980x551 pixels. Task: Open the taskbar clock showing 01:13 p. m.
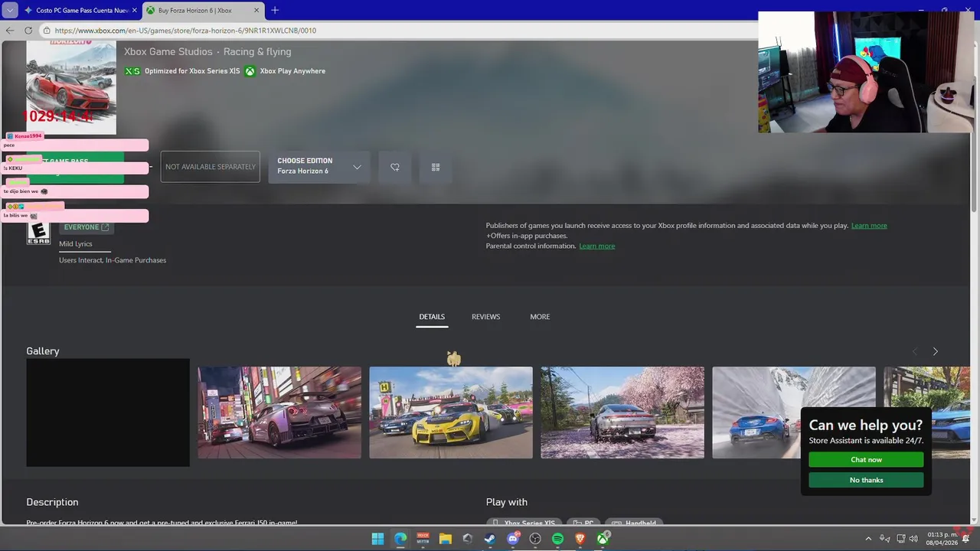point(942,539)
